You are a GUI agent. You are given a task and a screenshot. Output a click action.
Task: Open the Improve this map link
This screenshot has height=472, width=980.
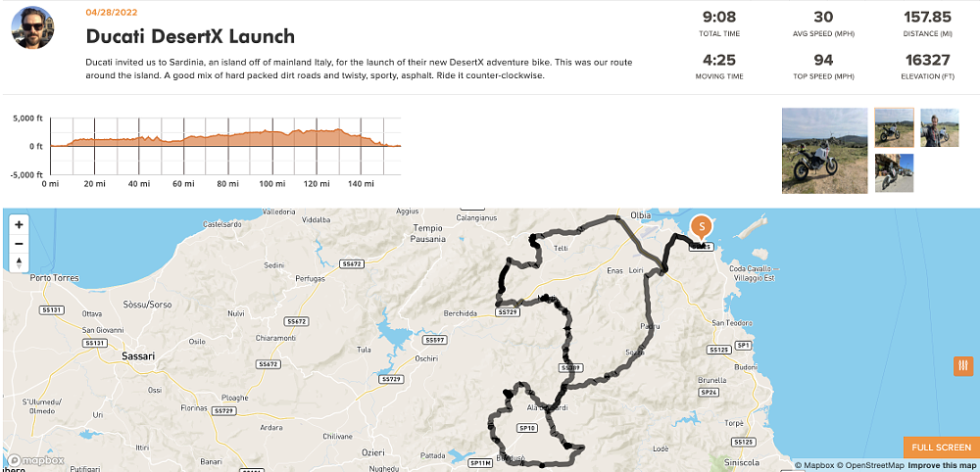[x=942, y=465]
